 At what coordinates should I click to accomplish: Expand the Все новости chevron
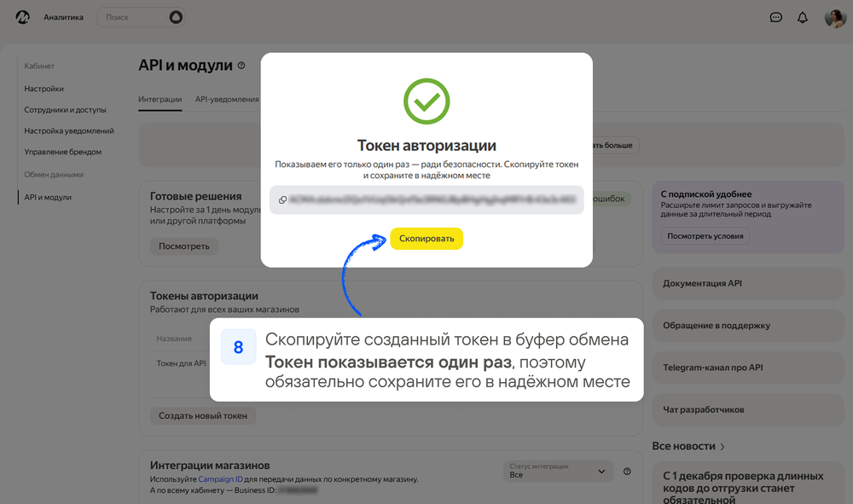pos(722,447)
